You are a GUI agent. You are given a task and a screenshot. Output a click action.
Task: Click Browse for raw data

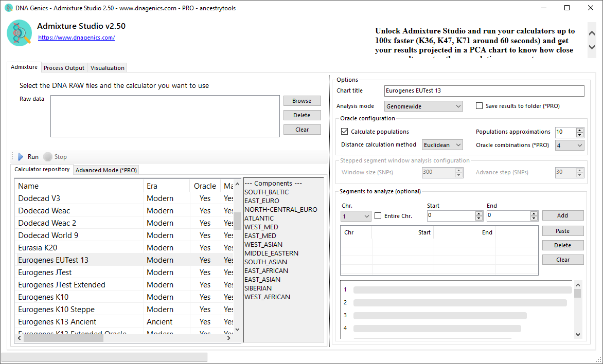pos(302,101)
